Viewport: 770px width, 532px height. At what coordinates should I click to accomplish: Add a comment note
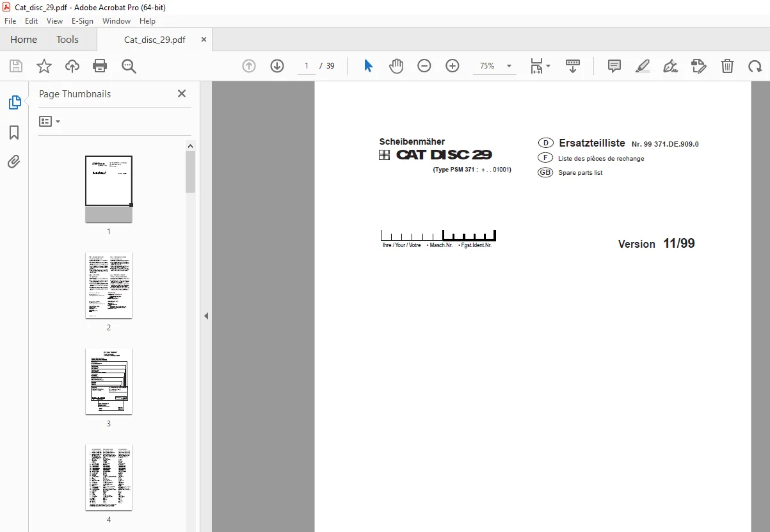(x=614, y=66)
